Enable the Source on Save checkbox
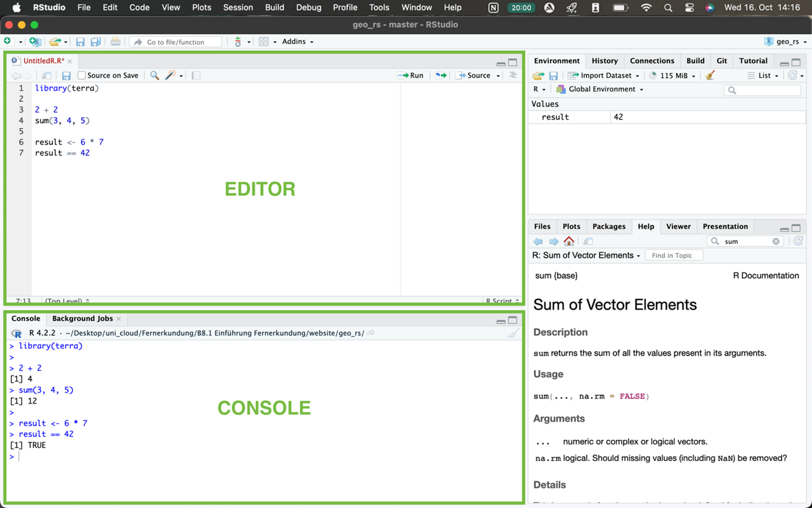812x508 pixels. (82, 75)
